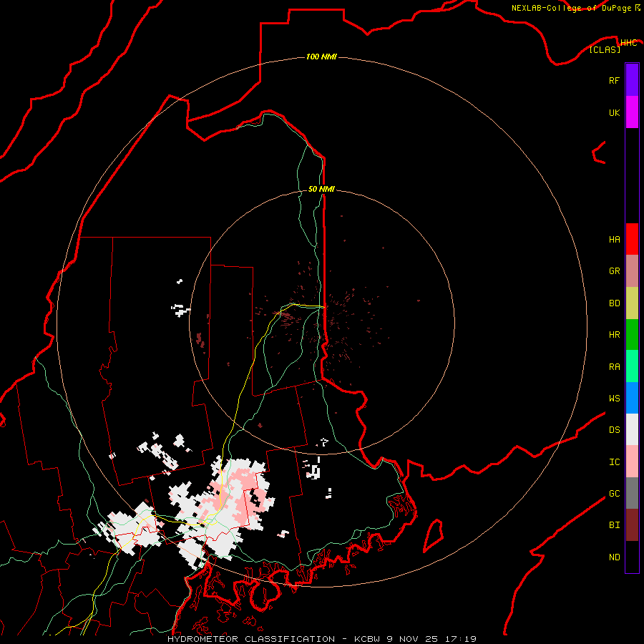Screen dimensions: 644x644
Task: Click the 100 NMI range ring label
Action: click(321, 57)
